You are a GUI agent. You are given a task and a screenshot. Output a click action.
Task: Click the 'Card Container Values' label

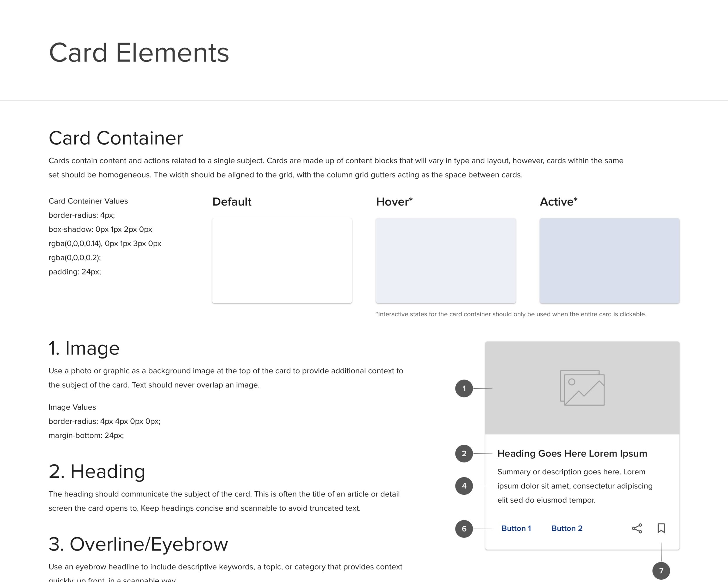tap(88, 201)
